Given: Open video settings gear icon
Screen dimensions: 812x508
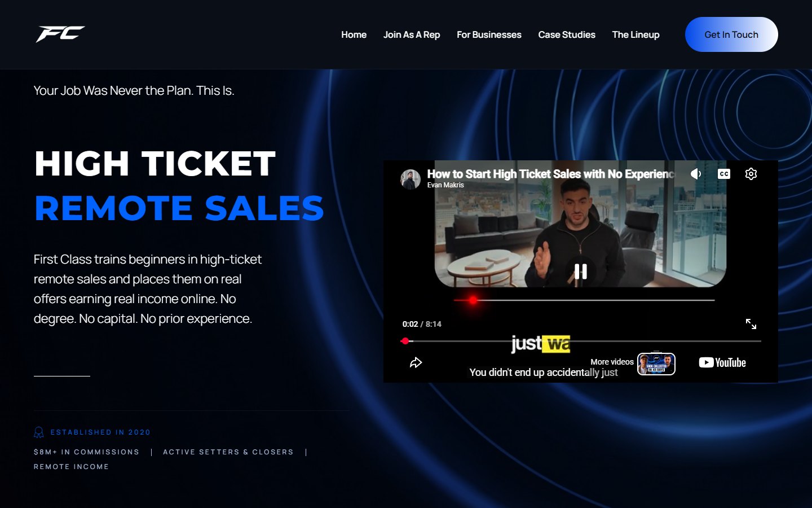Looking at the screenshot, I should [x=751, y=174].
